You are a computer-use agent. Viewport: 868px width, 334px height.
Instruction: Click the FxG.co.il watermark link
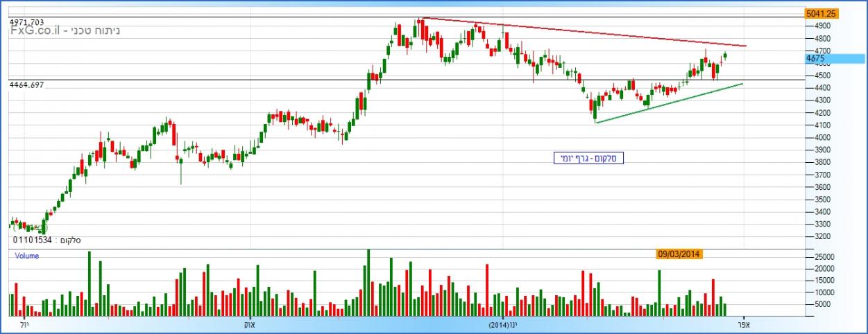33,32
